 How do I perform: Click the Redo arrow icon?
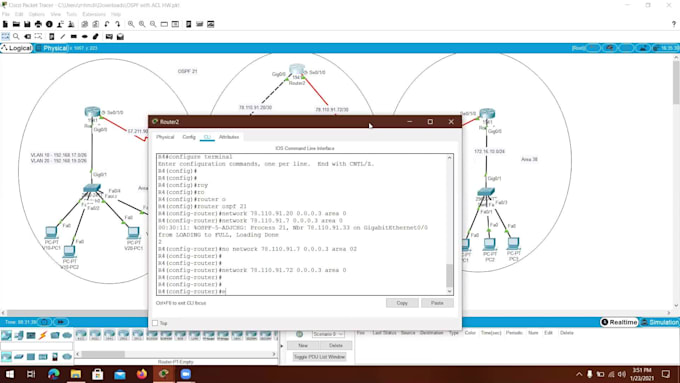coord(118,24)
